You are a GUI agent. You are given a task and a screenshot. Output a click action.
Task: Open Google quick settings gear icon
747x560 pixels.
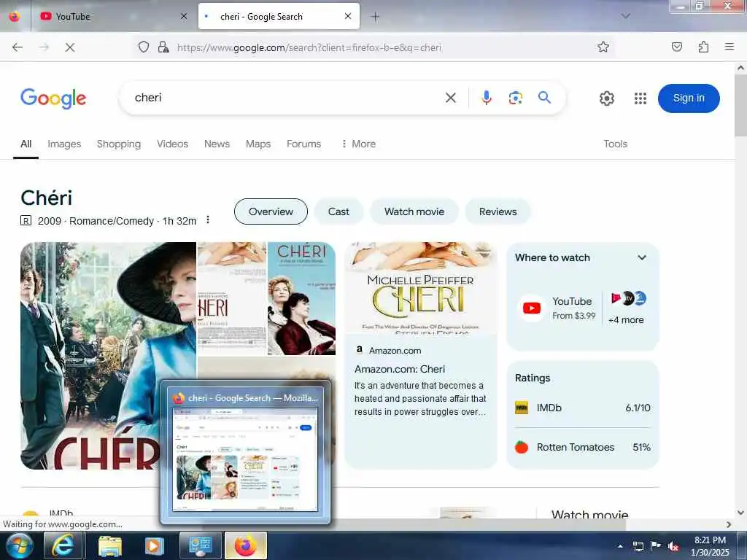[606, 98]
